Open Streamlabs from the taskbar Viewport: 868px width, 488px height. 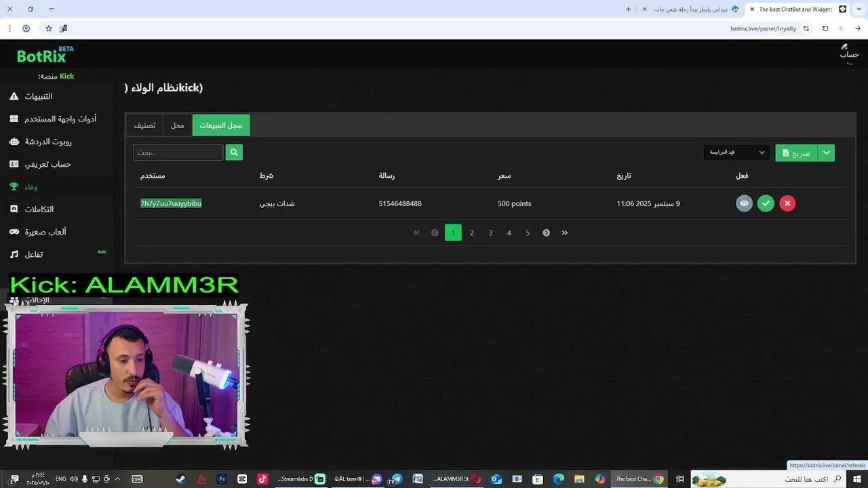coord(301,479)
